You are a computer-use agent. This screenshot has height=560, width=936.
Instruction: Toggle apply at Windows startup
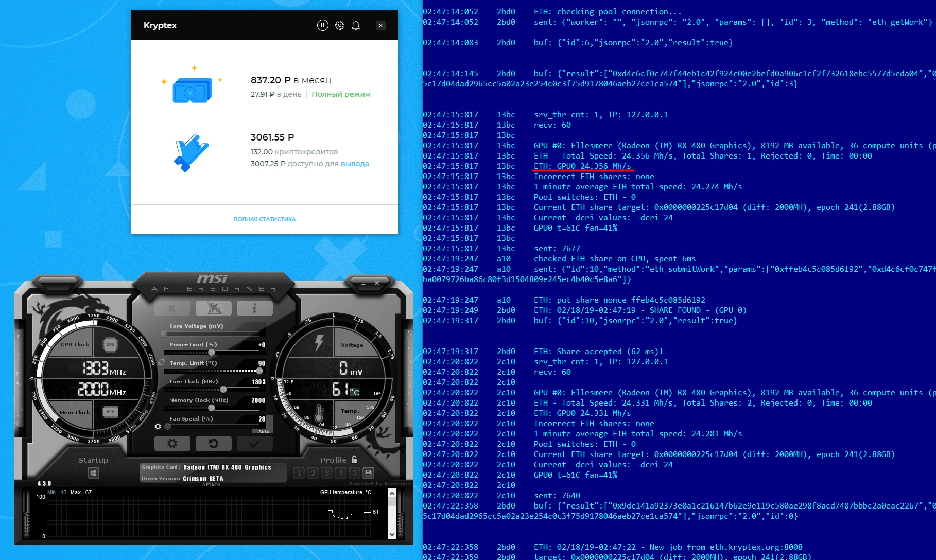click(93, 473)
